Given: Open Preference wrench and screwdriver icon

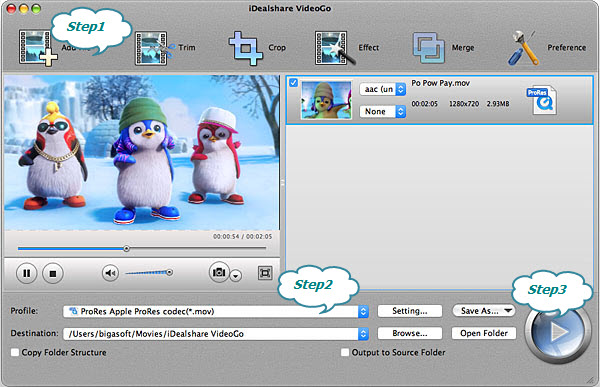Looking at the screenshot, I should point(523,48).
